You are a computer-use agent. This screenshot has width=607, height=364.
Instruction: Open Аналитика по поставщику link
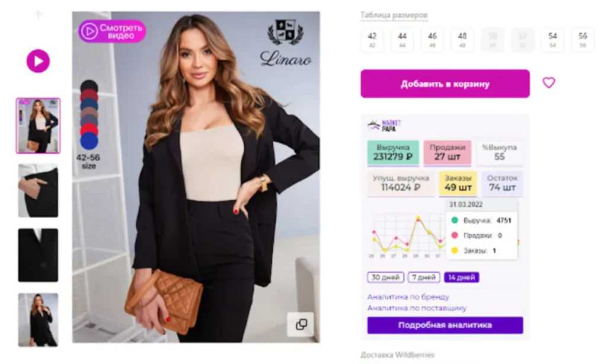[x=417, y=308]
